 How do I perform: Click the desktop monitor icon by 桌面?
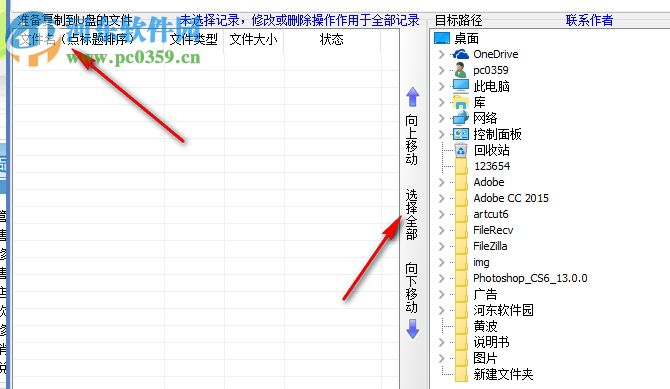pyautogui.click(x=442, y=38)
